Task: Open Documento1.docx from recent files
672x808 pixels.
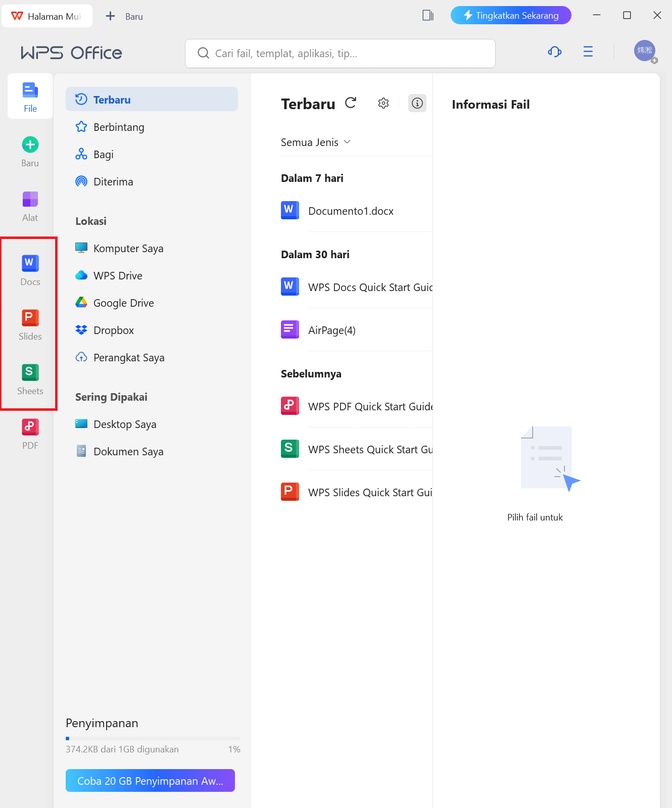Action: [x=351, y=211]
